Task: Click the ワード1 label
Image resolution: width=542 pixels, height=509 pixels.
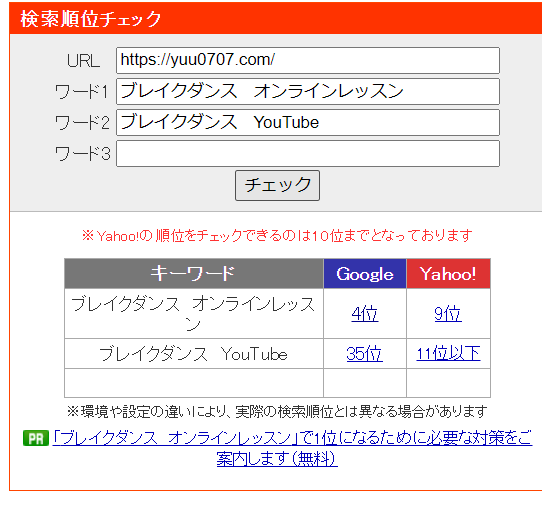Action: pos(82,92)
